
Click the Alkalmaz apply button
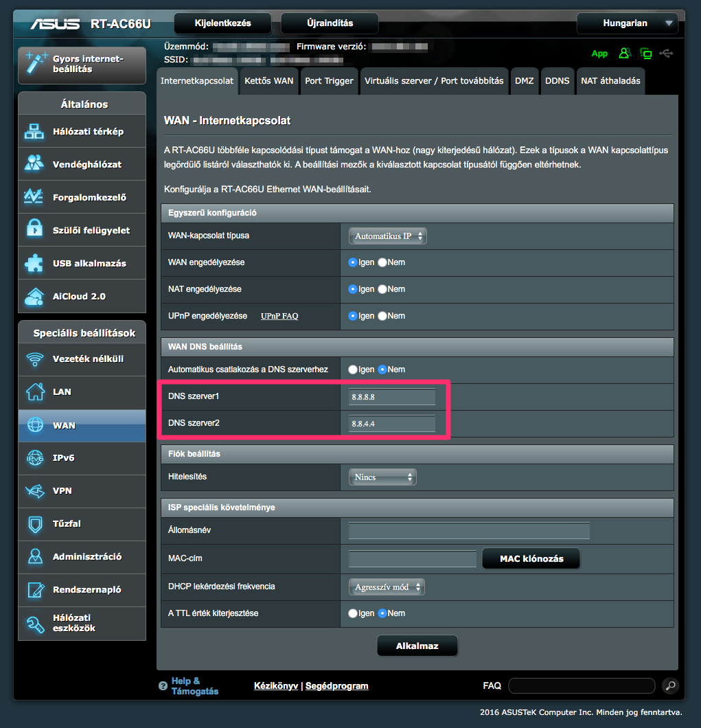click(x=417, y=646)
